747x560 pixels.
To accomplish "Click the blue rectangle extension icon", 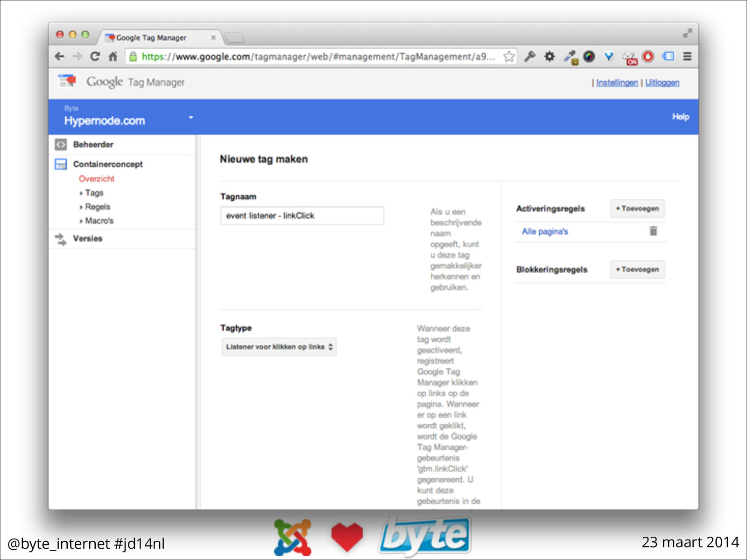I will click(x=668, y=56).
